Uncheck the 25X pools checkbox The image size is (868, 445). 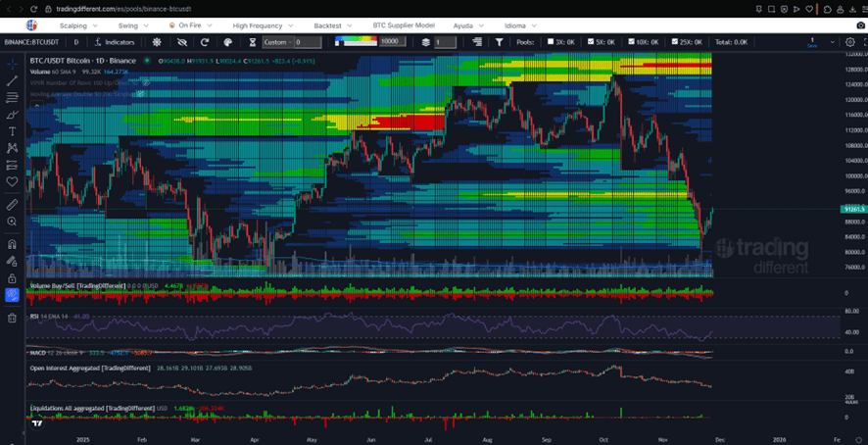point(674,41)
